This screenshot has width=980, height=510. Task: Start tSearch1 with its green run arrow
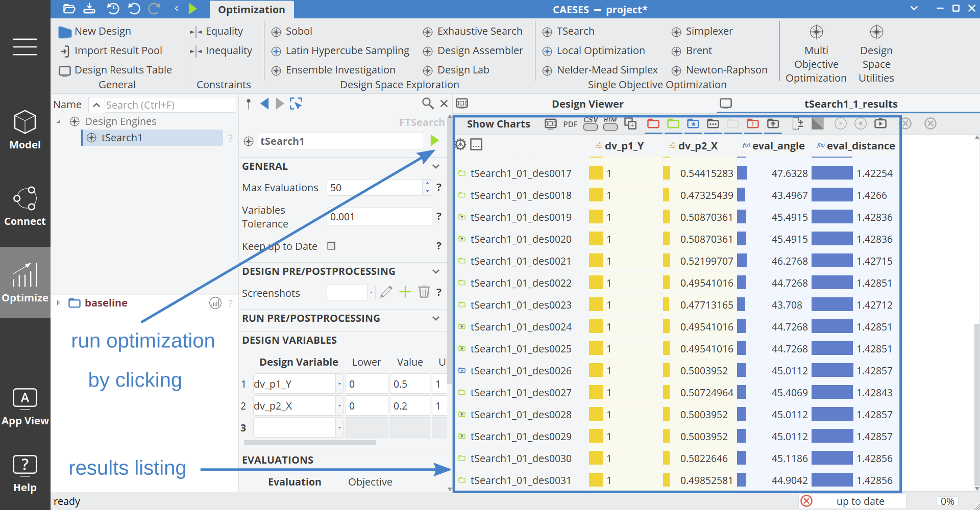(x=434, y=141)
